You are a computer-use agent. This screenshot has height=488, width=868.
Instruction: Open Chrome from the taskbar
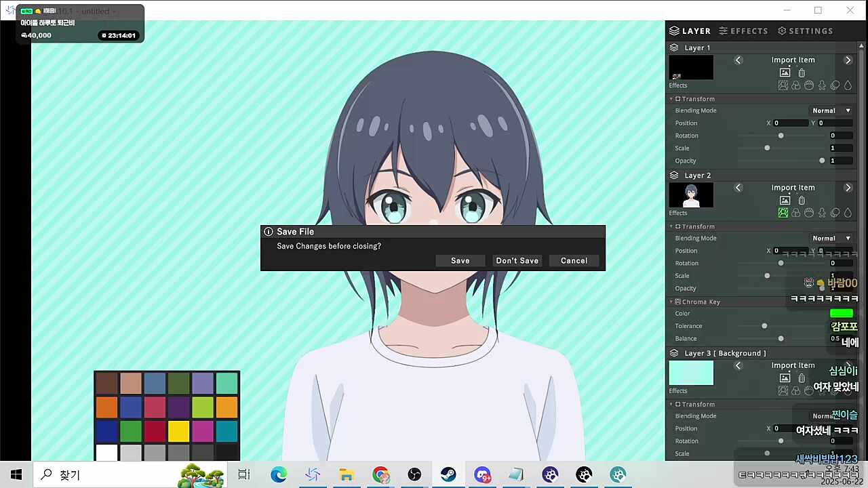(380, 475)
